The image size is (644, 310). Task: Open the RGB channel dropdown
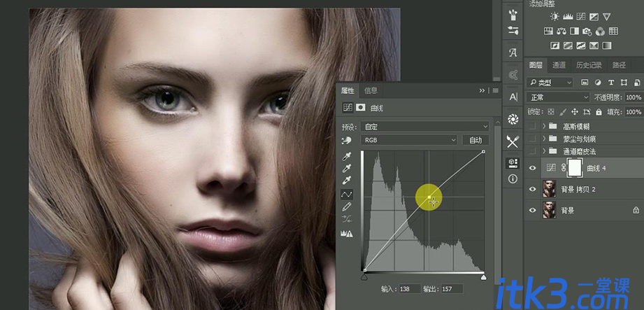[409, 140]
